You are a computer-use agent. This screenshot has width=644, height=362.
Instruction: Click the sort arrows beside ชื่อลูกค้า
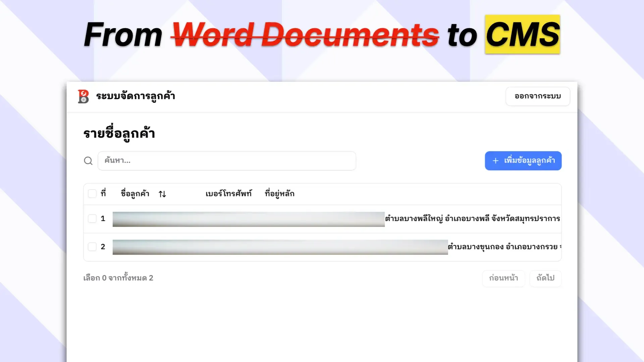pos(162,194)
